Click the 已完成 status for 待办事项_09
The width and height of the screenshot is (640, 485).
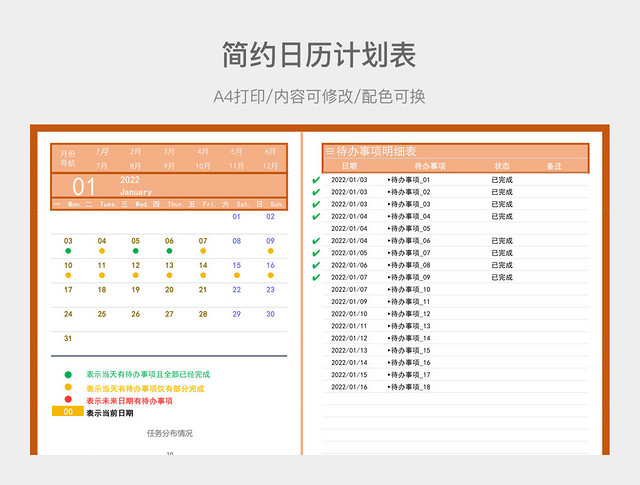tap(502, 278)
